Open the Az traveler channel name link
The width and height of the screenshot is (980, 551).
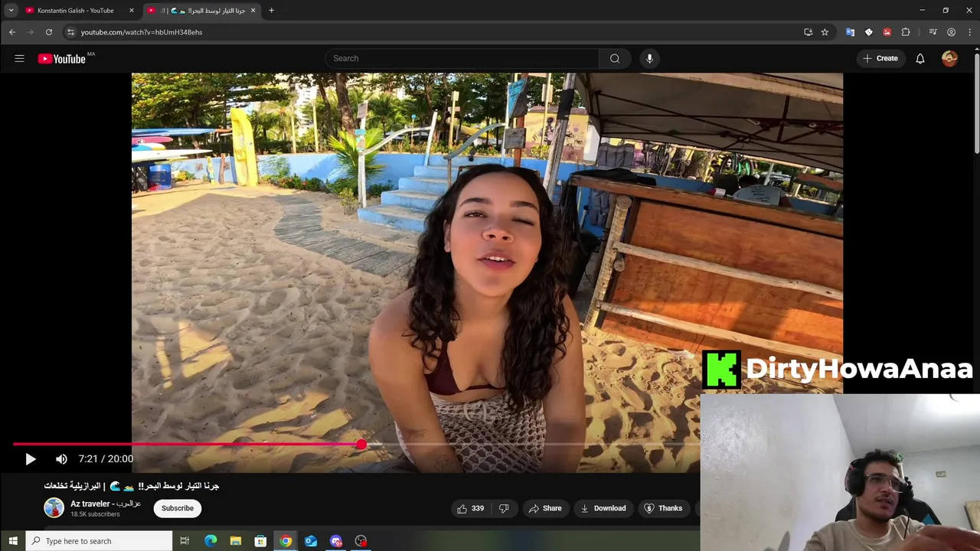106,504
